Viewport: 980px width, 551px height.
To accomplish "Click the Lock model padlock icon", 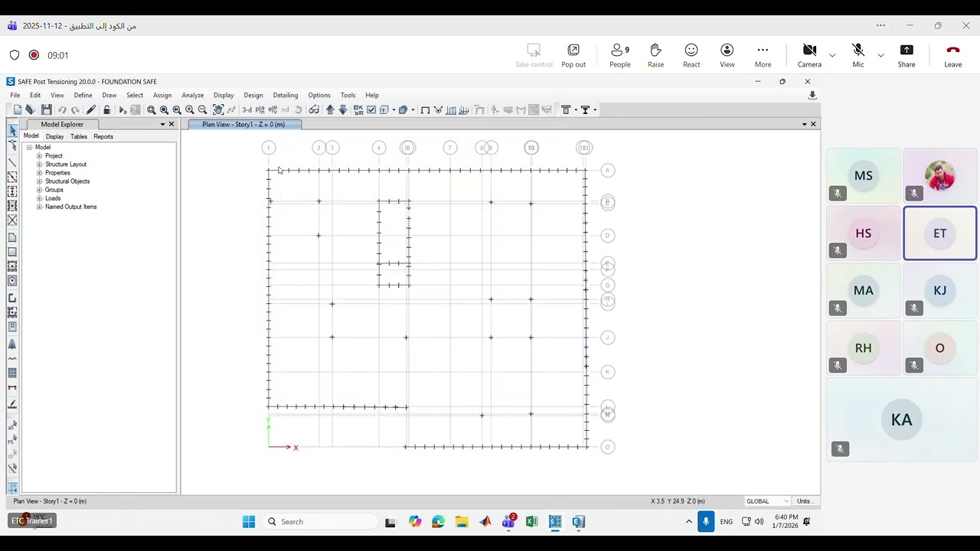I will coord(106,110).
